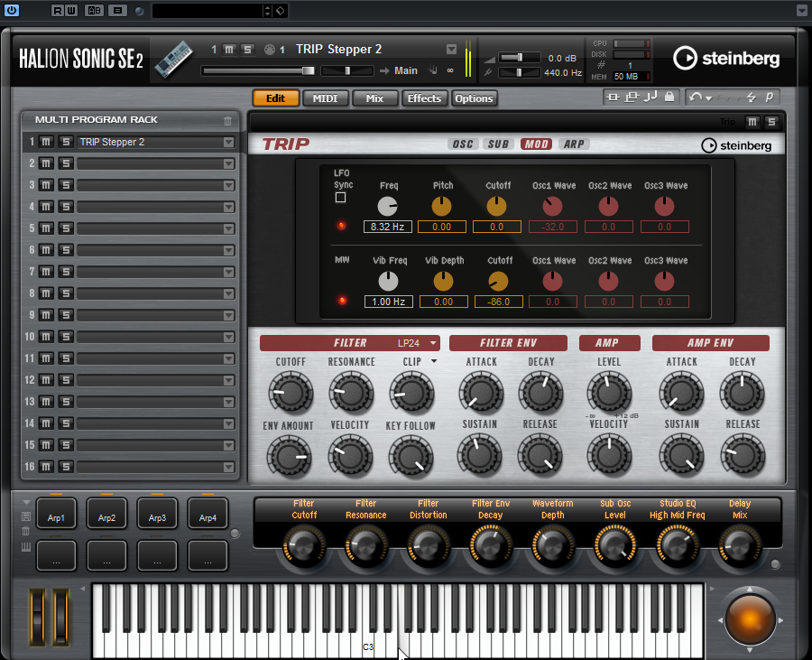812x660 pixels.
Task: Open the Options page
Action: click(x=474, y=98)
